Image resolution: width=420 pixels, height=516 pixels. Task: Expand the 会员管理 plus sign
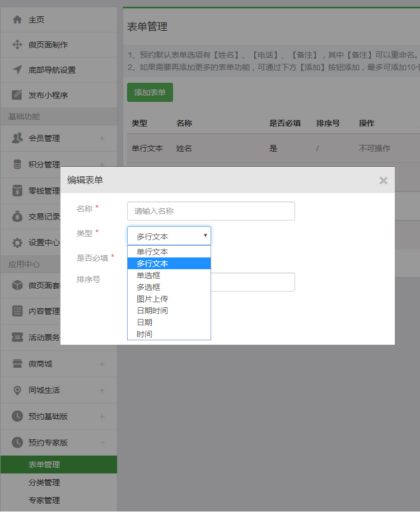click(x=102, y=138)
